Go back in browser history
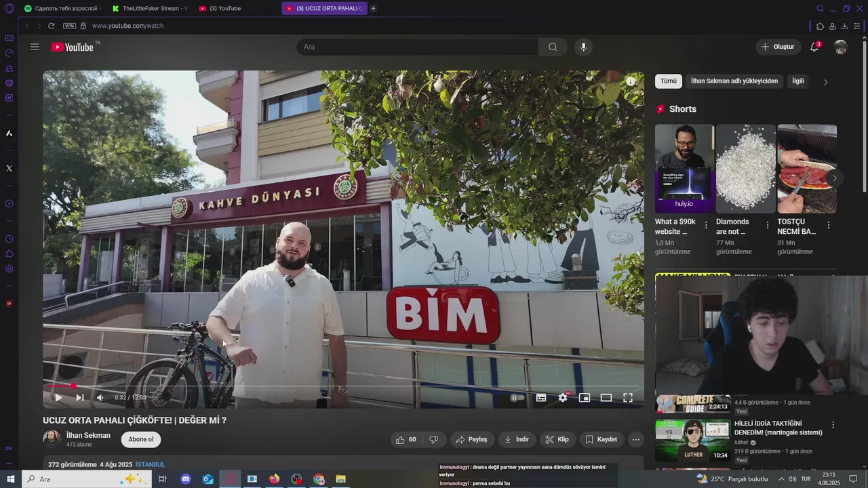The image size is (868, 488). coord(27,26)
